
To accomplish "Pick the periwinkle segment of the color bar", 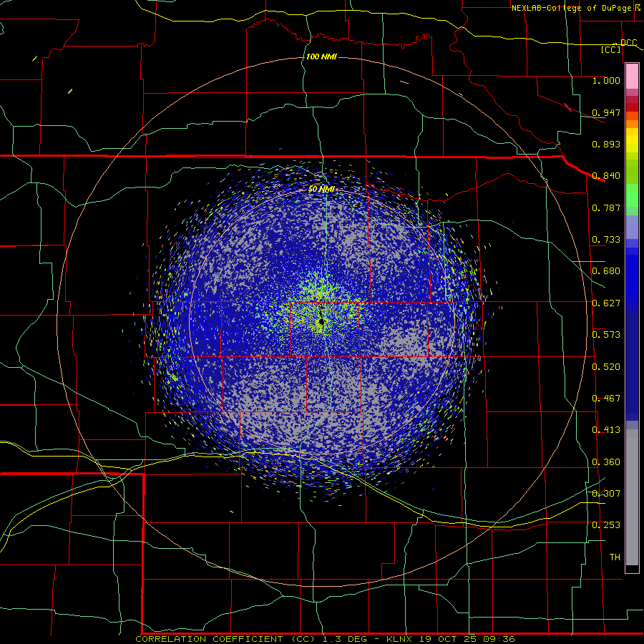I will point(632,228).
